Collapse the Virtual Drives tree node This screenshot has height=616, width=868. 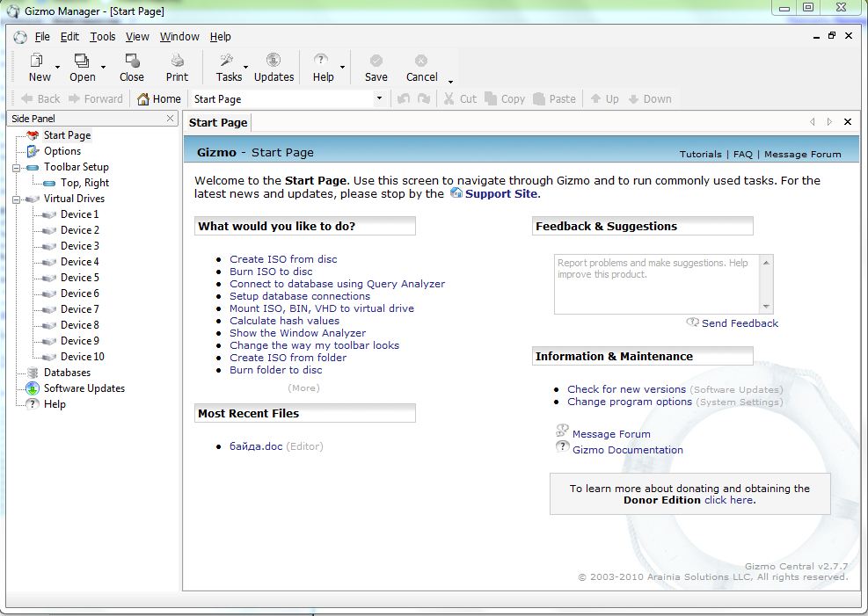pyautogui.click(x=16, y=199)
